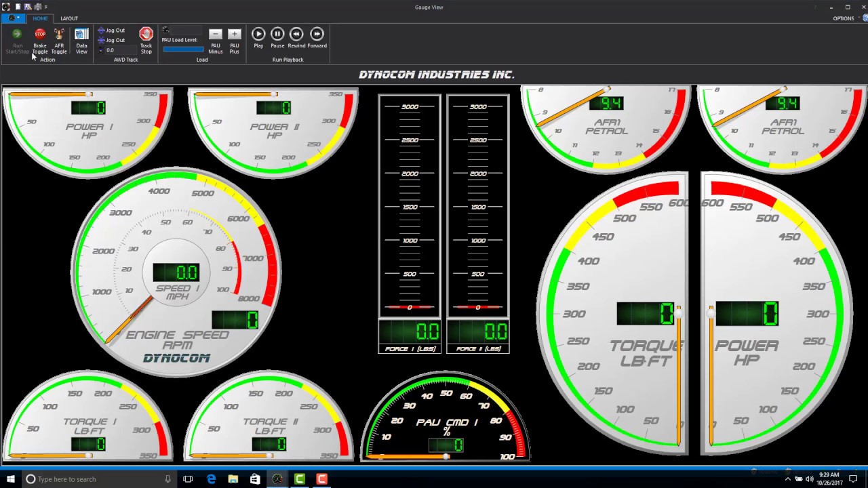Click the taskbar microphone icon
The image size is (868, 488).
(x=167, y=479)
